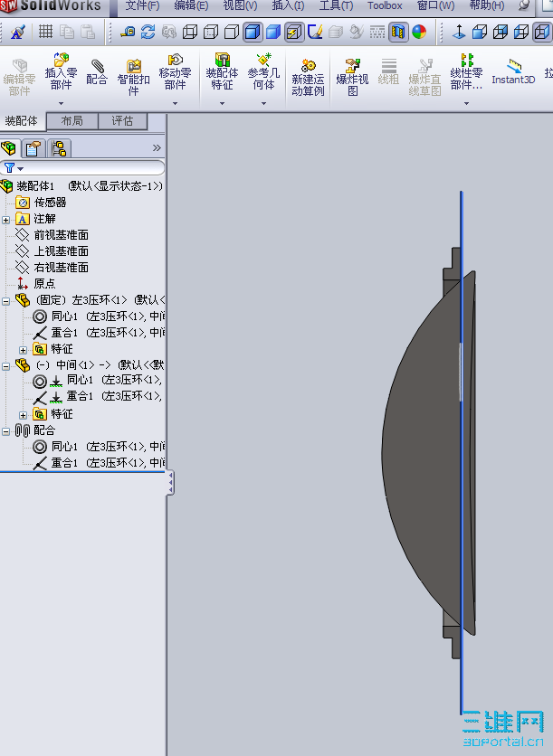Image resolution: width=553 pixels, height=756 pixels.
Task: Select Hidden Lines Visible display style
Action: 211,33
